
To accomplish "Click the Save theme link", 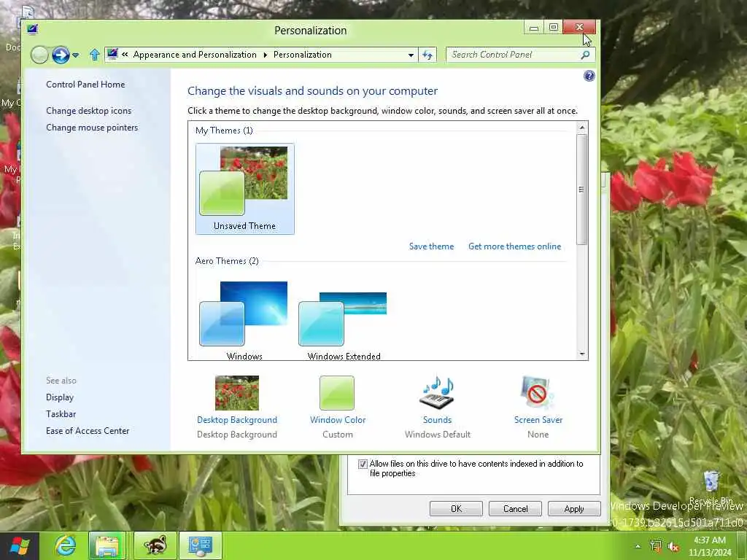I will [431, 246].
